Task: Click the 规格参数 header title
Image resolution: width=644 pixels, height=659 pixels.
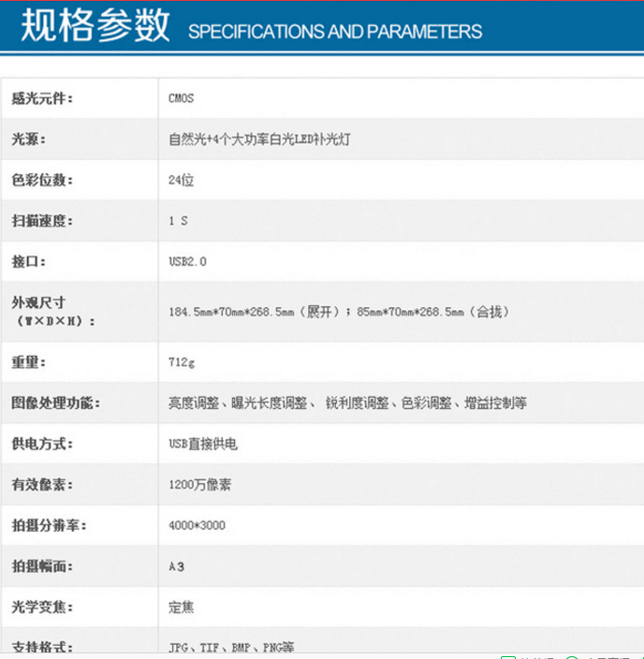Action: tap(95, 26)
